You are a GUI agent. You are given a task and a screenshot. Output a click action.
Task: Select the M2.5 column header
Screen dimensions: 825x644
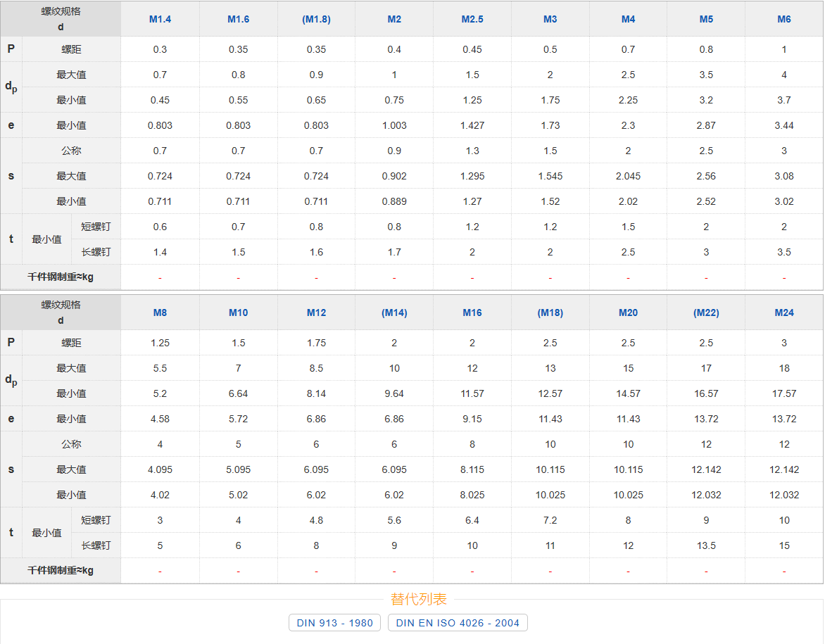[x=472, y=19]
